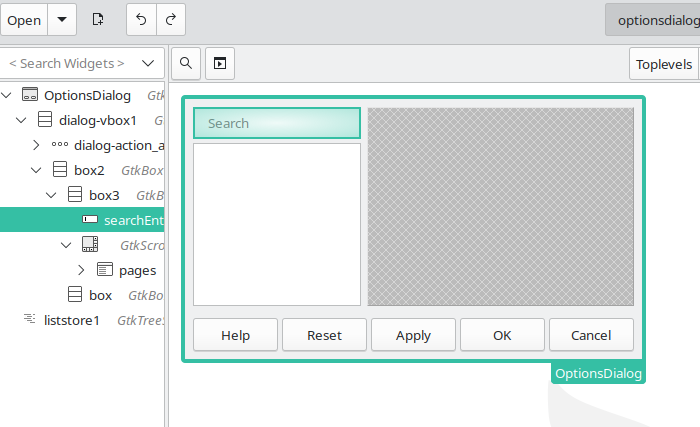Screen dimensions: 700x427
Task: Undo the last change
Action: [141, 20]
